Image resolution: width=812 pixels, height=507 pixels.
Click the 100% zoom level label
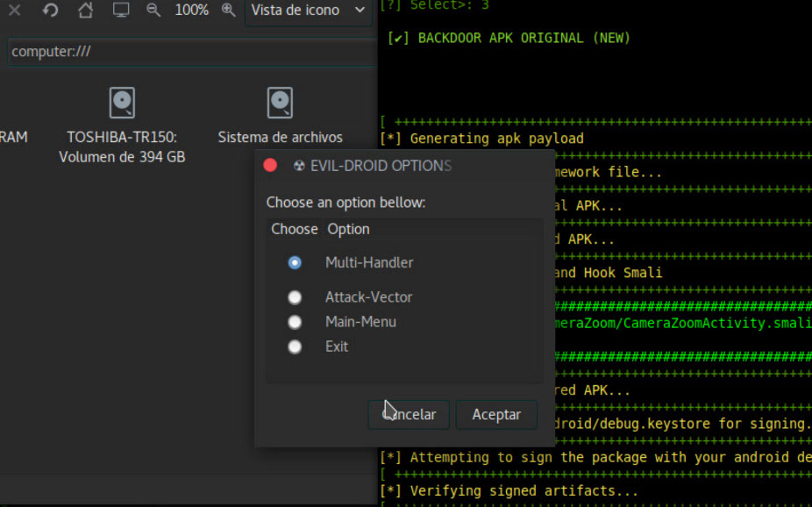pyautogui.click(x=191, y=11)
